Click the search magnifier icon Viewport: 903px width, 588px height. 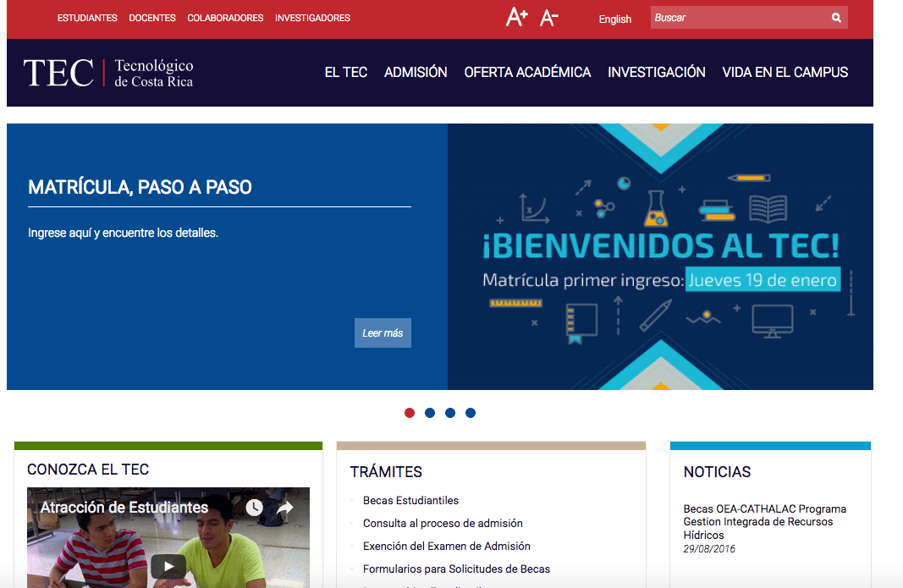[x=836, y=17]
